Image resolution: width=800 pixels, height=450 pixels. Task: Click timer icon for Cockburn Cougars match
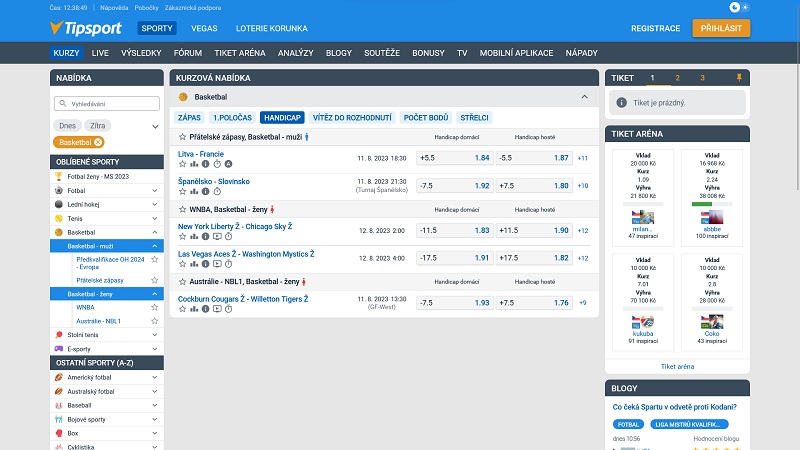click(229, 309)
